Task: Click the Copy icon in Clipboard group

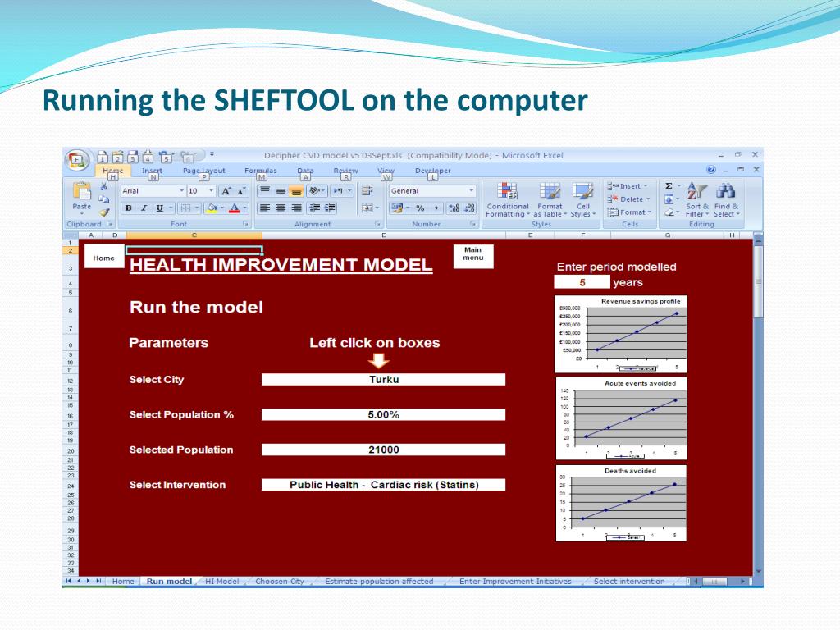Action: coord(104,199)
